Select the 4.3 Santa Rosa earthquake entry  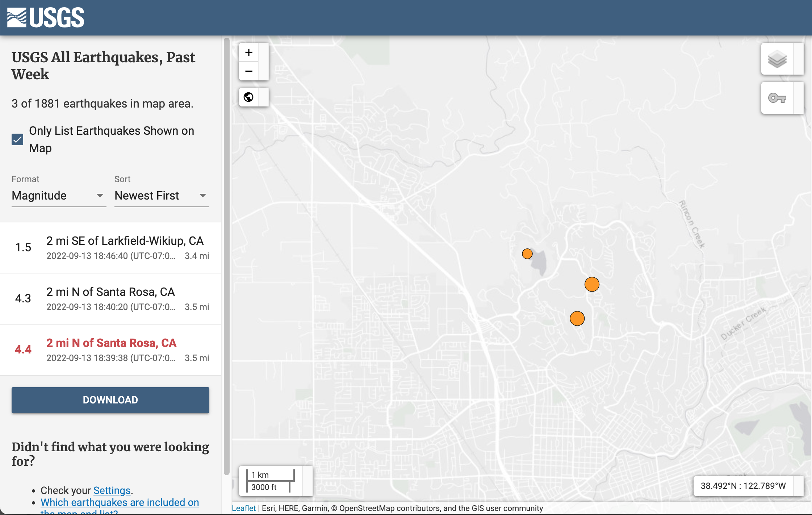pyautogui.click(x=110, y=299)
